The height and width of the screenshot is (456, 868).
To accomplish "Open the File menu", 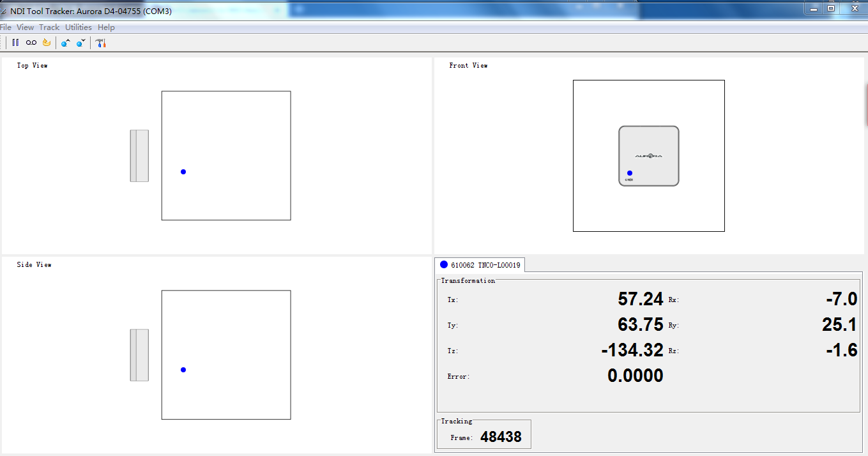I will point(6,27).
